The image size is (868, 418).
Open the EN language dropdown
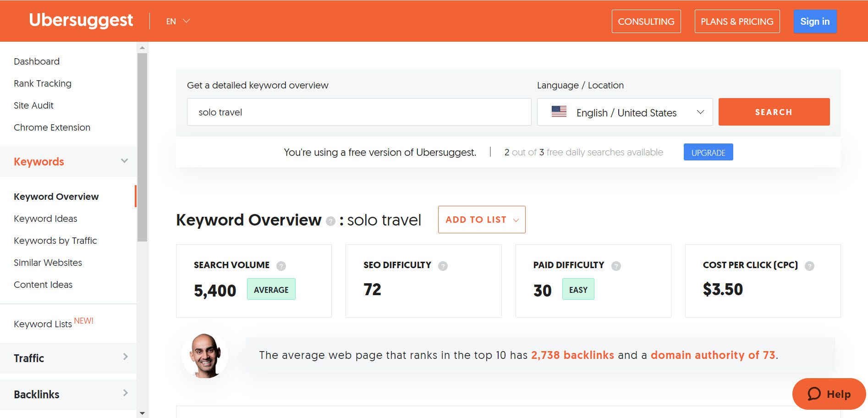tap(178, 21)
